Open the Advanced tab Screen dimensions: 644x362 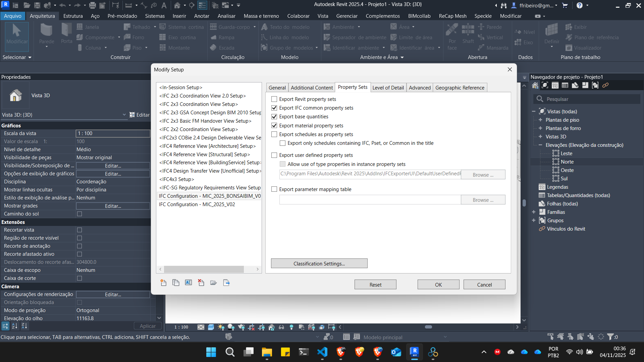coord(419,88)
